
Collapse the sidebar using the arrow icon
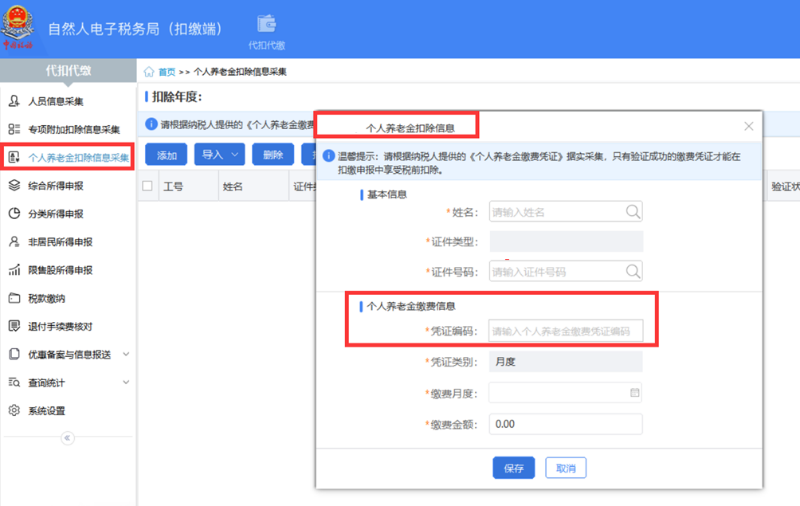click(x=68, y=438)
